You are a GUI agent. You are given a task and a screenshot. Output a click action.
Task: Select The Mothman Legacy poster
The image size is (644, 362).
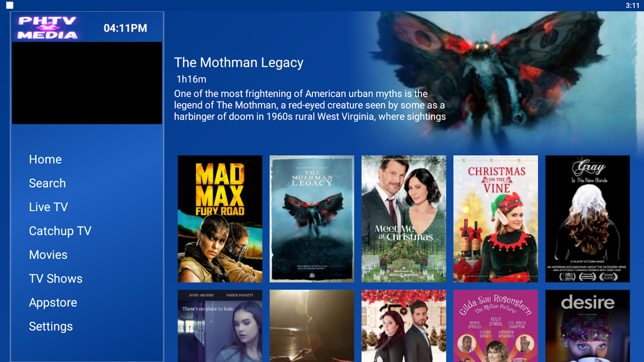point(312,219)
